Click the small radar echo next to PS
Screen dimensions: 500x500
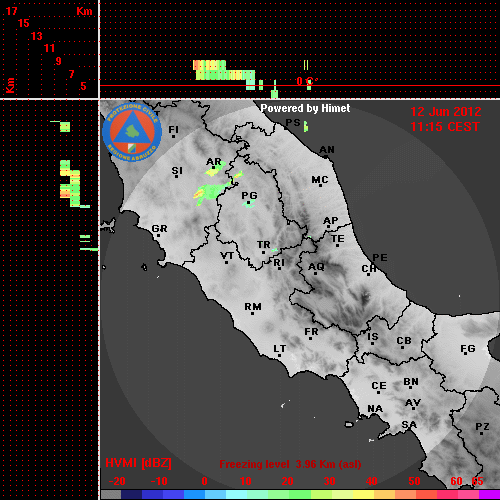tap(306, 126)
